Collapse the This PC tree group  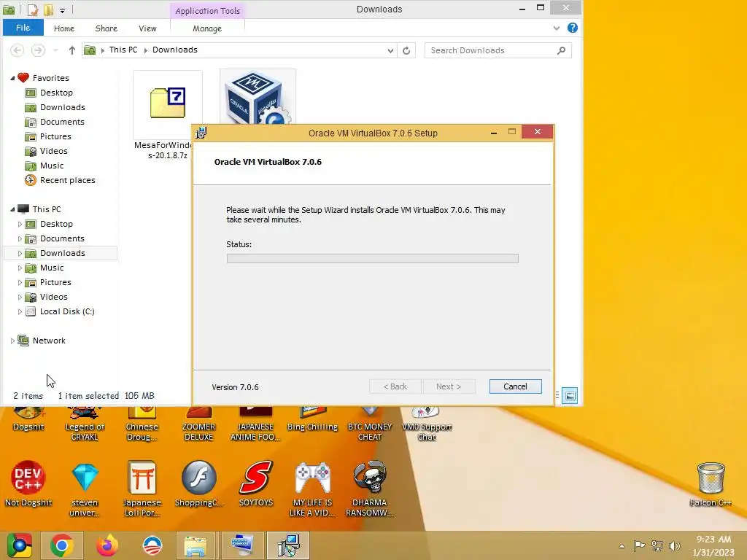12,209
